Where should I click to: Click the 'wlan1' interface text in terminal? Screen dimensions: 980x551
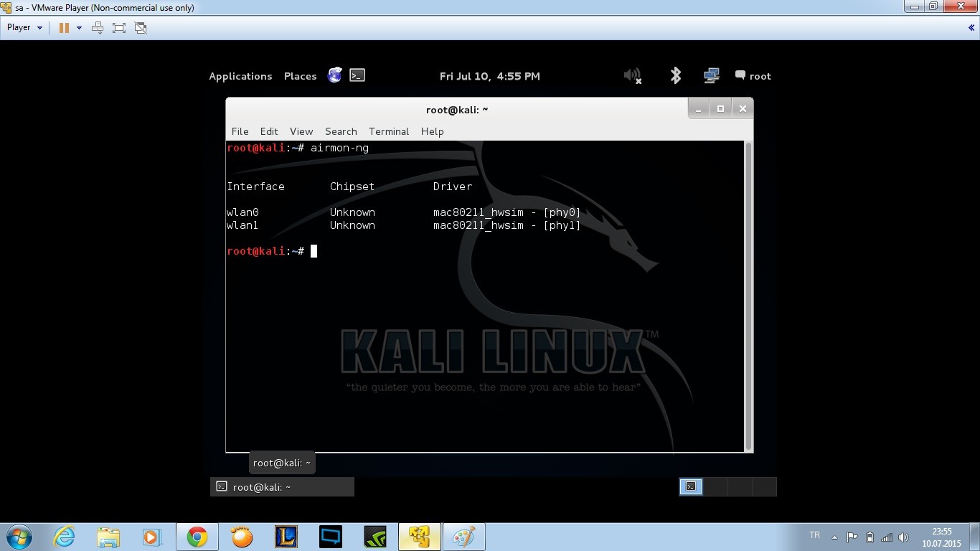click(x=242, y=225)
